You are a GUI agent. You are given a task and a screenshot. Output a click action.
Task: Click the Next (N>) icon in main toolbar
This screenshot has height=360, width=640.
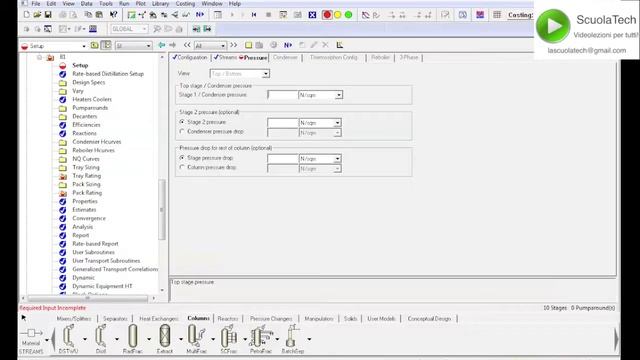pos(200,15)
